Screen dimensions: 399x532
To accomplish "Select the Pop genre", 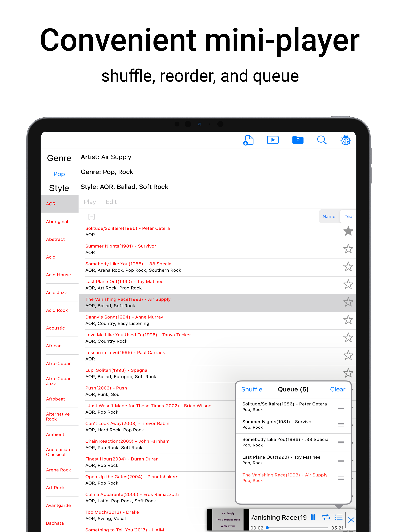I will pyautogui.click(x=59, y=174).
